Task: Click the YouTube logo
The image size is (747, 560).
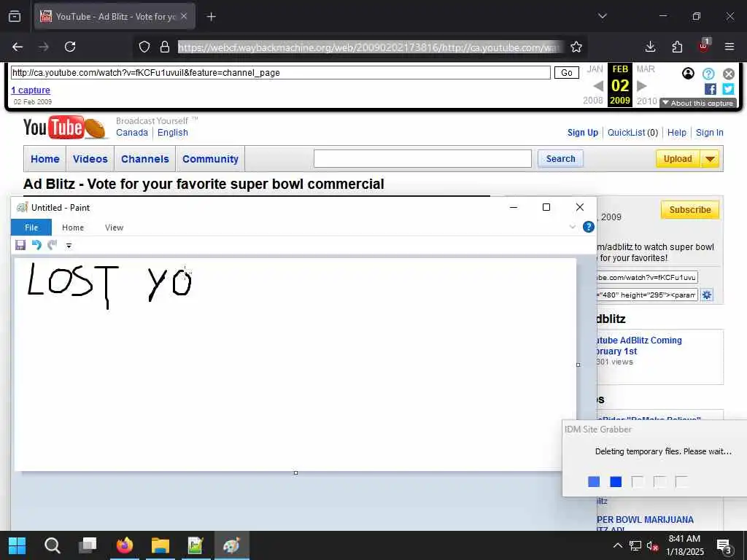Action: coord(64,128)
